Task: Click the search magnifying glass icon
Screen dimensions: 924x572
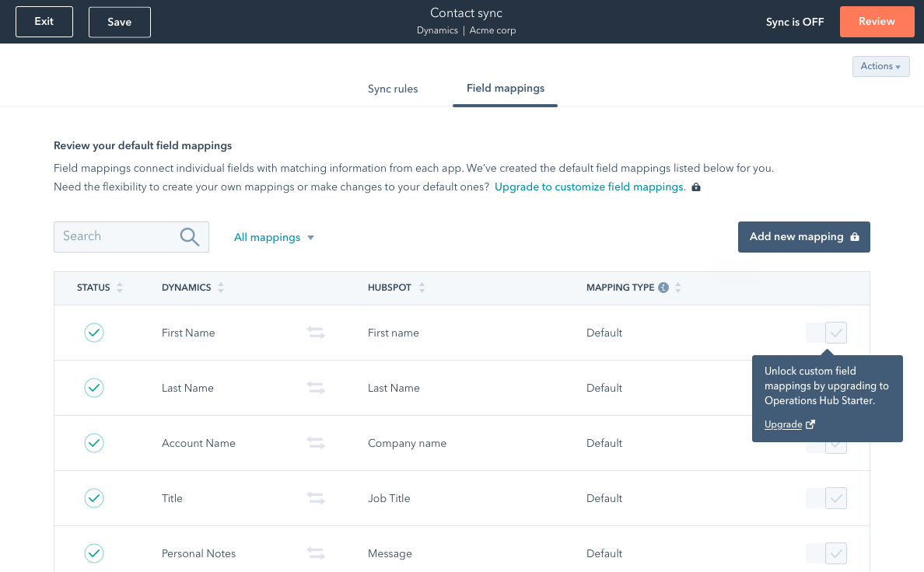Action: (190, 236)
